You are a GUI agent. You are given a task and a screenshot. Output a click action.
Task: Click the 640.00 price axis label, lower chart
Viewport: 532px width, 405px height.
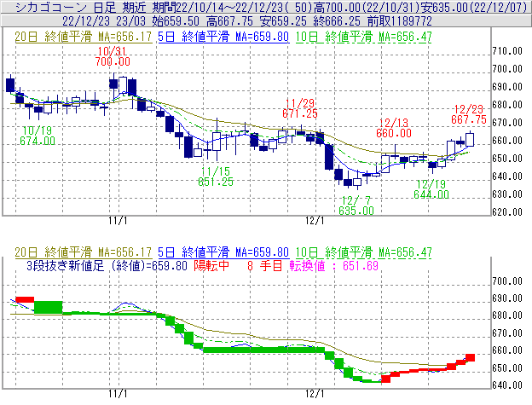click(x=507, y=385)
